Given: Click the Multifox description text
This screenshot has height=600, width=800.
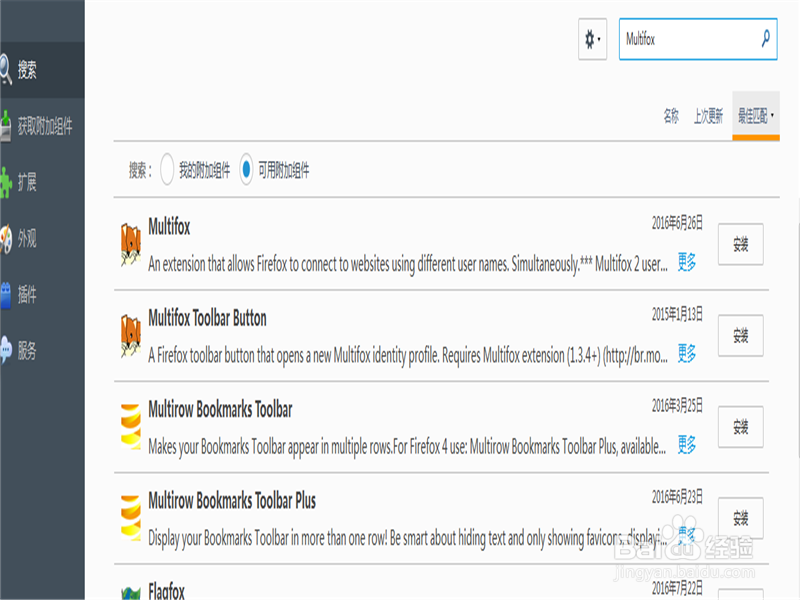Looking at the screenshot, I should coord(408,264).
